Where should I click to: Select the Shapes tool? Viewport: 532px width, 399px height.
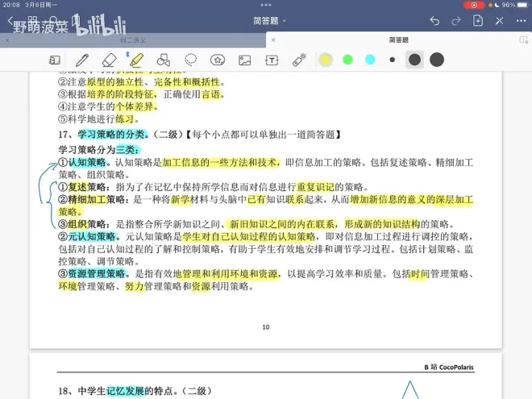pyautogui.click(x=164, y=60)
